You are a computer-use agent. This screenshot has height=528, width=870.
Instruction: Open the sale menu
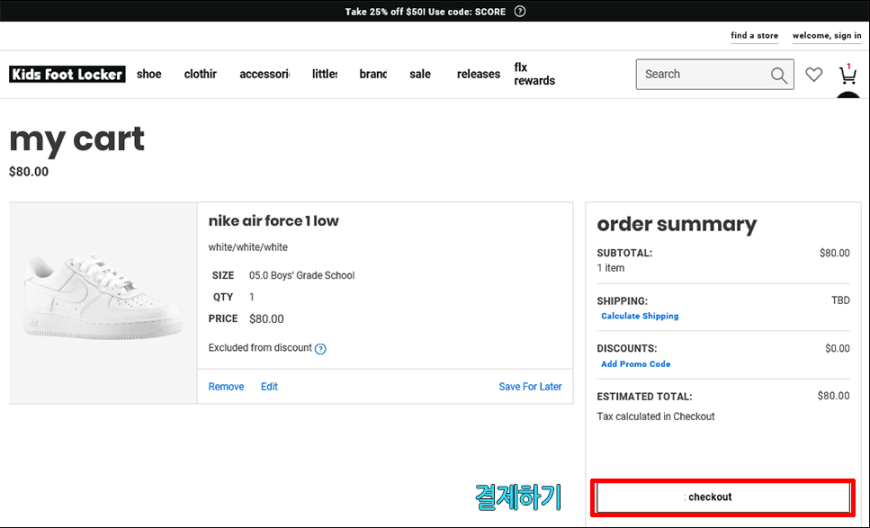pyautogui.click(x=420, y=74)
